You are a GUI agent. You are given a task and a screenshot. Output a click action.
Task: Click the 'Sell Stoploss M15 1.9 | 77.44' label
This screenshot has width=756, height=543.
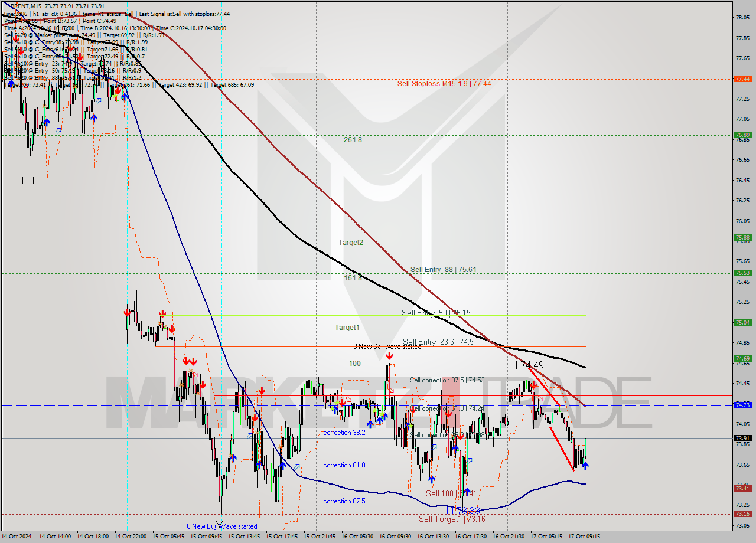click(x=444, y=84)
